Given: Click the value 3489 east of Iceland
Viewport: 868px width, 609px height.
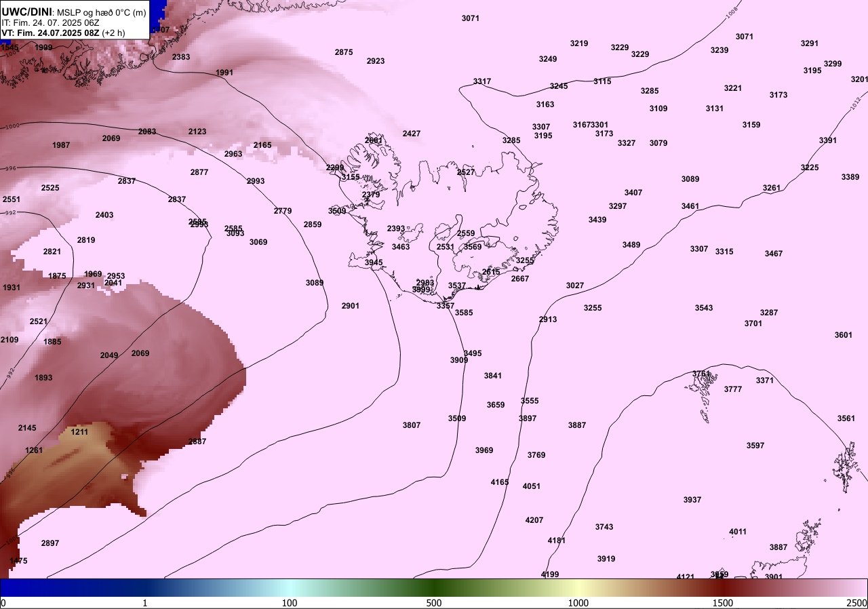Looking at the screenshot, I should (631, 245).
